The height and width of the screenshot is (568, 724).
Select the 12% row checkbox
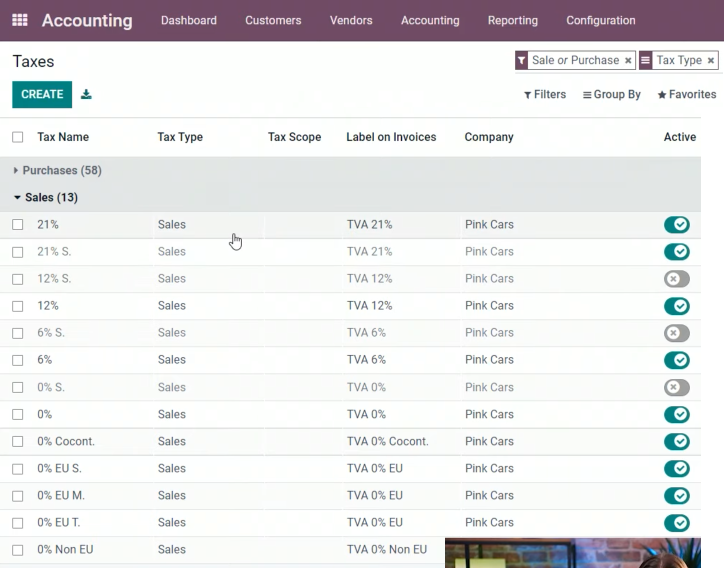(x=18, y=306)
